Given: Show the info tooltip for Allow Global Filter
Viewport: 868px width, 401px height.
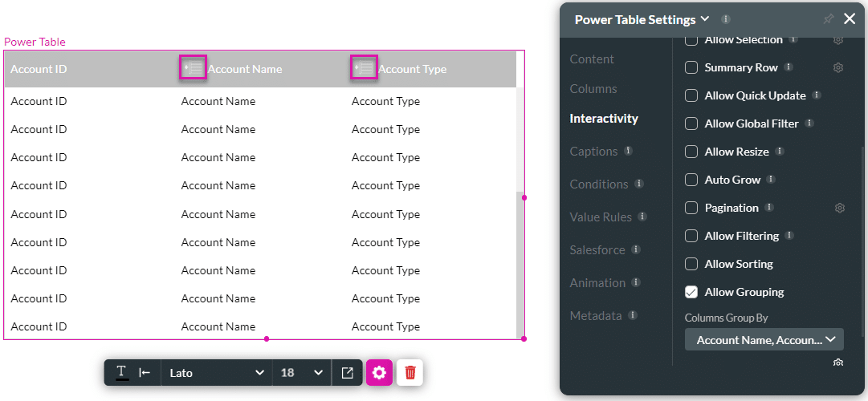Looking at the screenshot, I should point(809,123).
